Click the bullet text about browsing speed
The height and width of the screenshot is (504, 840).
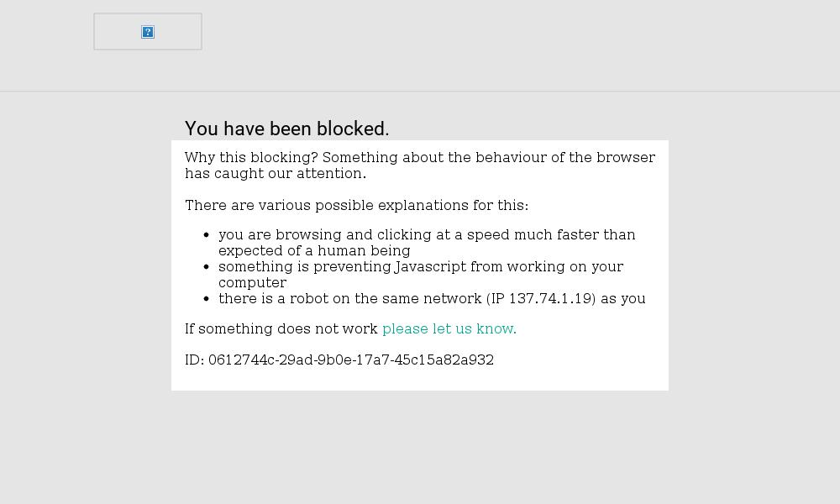coord(427,243)
